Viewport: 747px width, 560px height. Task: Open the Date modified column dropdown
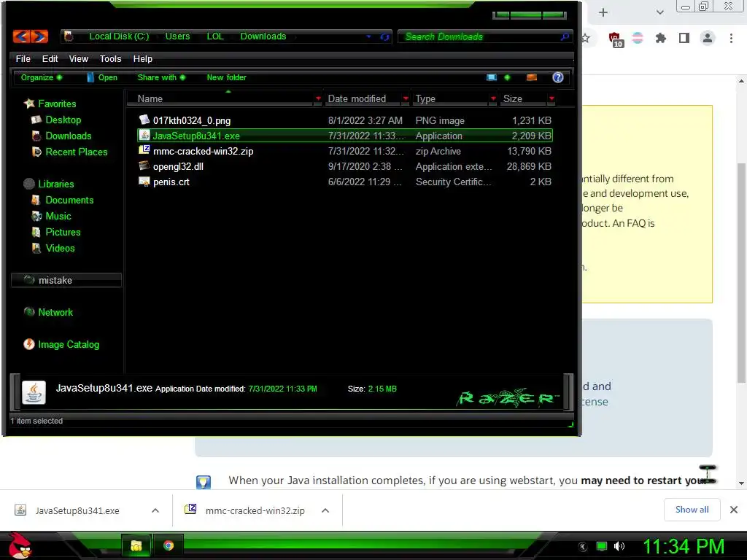click(406, 98)
